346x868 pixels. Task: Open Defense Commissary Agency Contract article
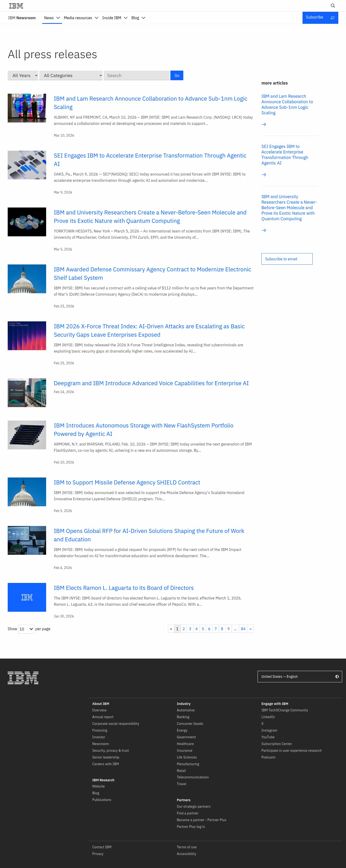click(152, 274)
